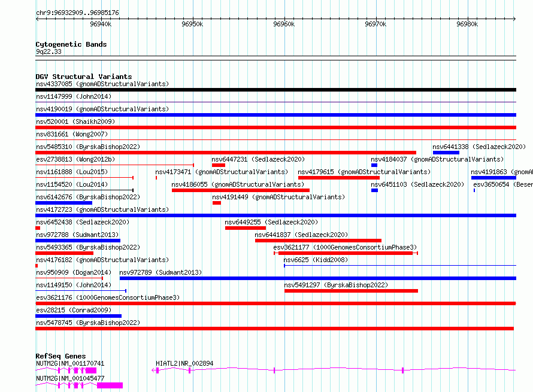Select the 9q22.33 band label

[49, 51]
